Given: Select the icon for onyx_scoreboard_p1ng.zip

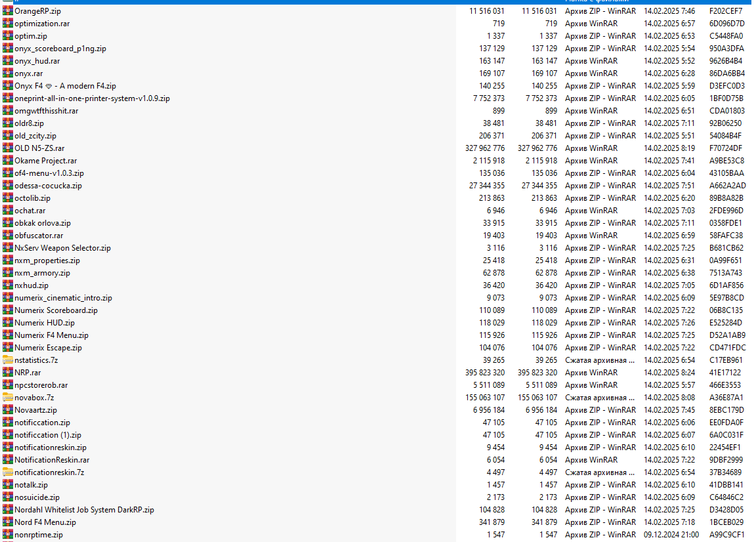Looking at the screenshot, I should (8, 48).
